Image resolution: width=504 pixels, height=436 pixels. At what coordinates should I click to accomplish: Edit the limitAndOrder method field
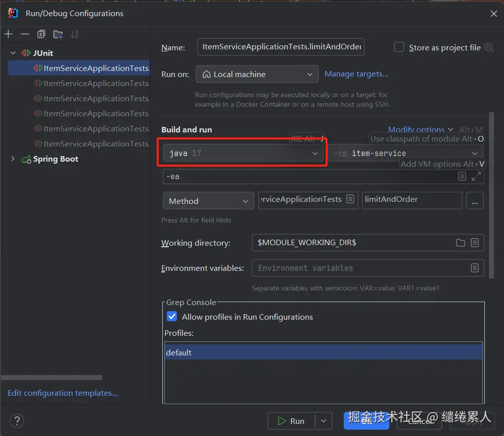click(x=412, y=200)
